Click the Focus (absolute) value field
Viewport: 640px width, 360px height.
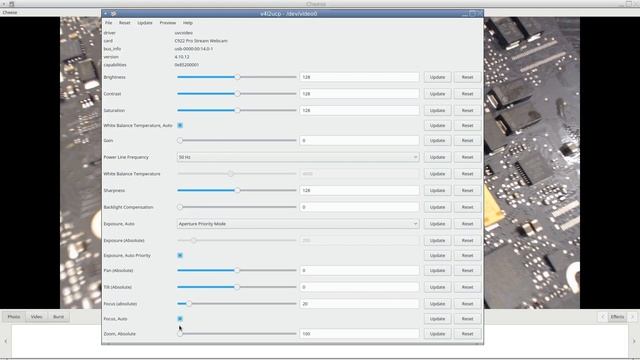pos(359,304)
